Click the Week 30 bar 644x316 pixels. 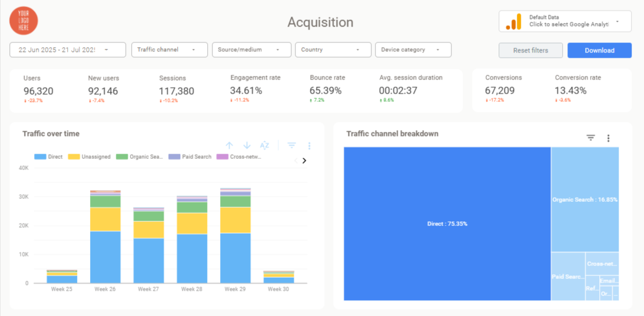[x=278, y=277]
